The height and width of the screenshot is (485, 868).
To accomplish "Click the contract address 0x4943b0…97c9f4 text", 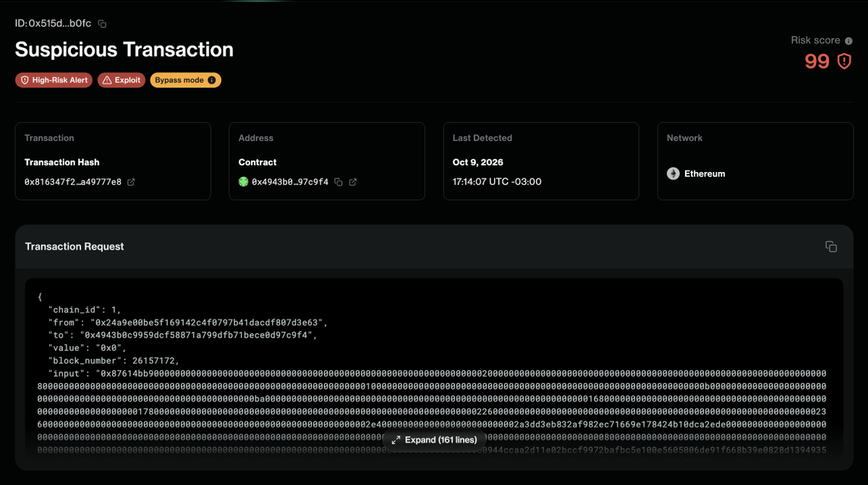I will (290, 182).
